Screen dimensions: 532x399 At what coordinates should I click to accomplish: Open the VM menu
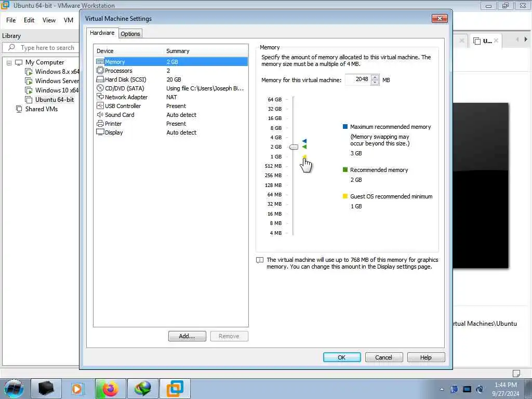pos(69,20)
